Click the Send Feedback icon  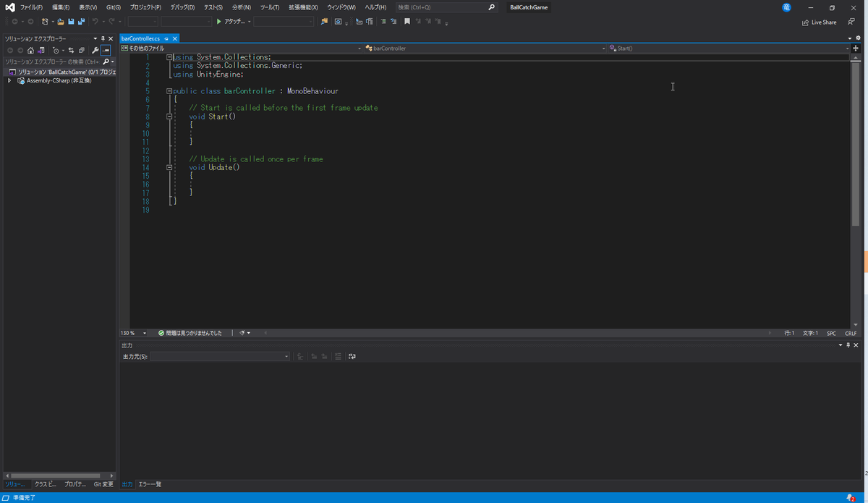[851, 22]
